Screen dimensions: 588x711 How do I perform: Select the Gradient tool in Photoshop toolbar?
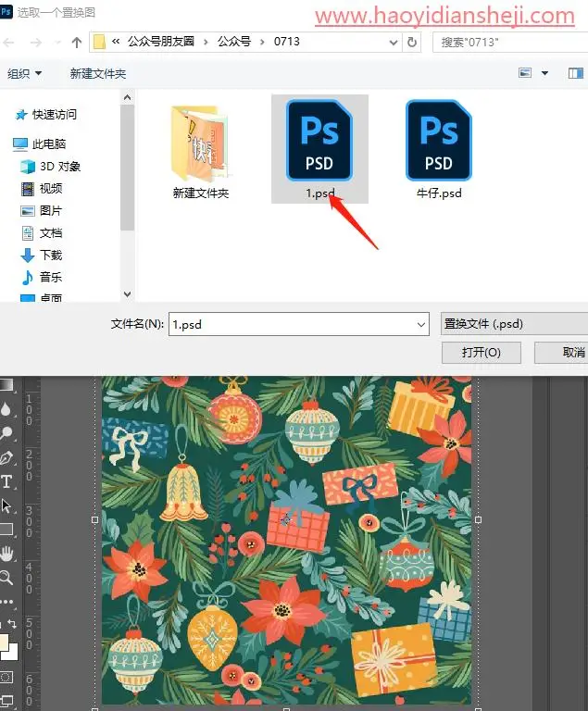[6, 385]
